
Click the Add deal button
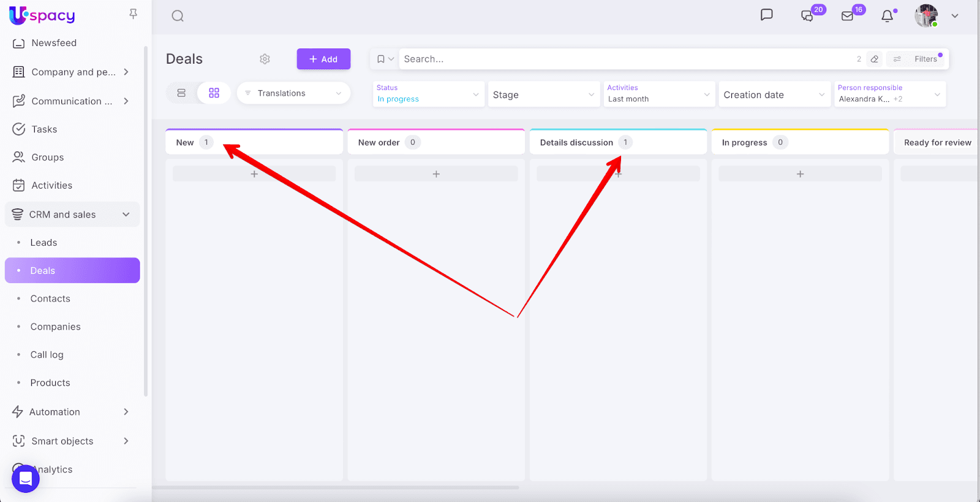tap(323, 59)
